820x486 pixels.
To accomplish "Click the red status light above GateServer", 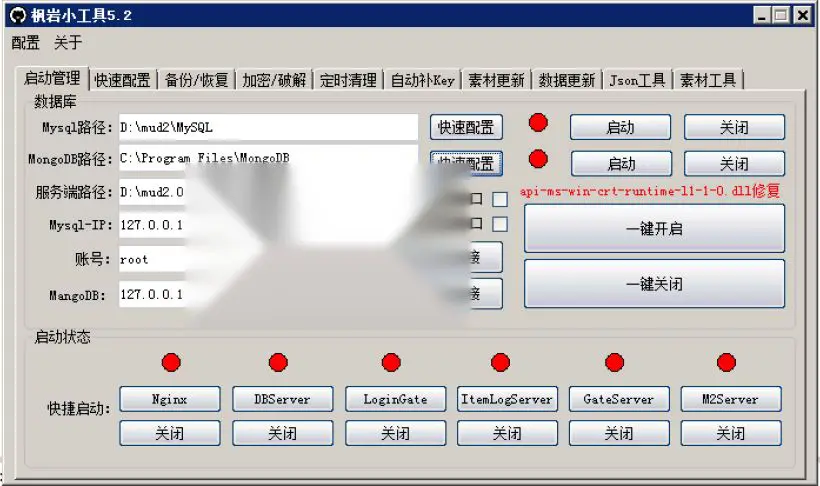I will click(614, 362).
